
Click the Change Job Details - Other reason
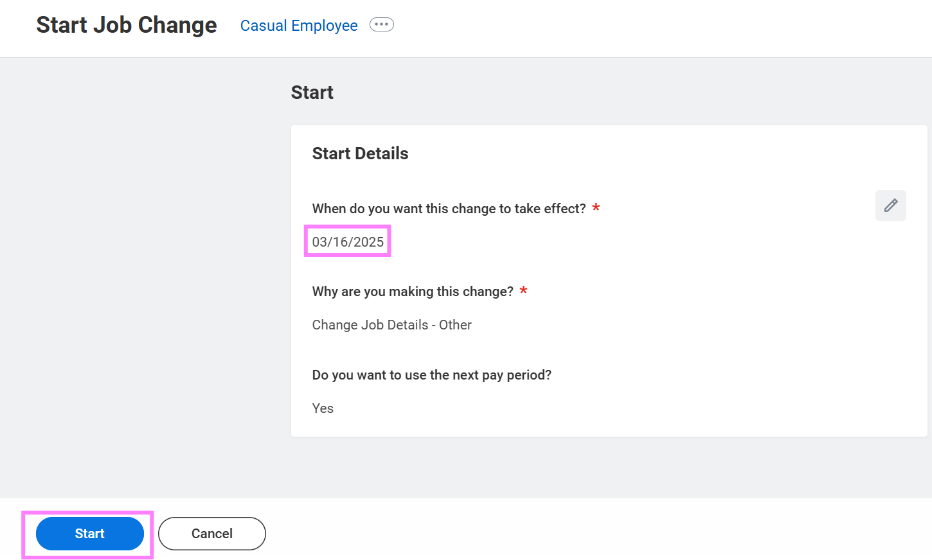pos(391,324)
